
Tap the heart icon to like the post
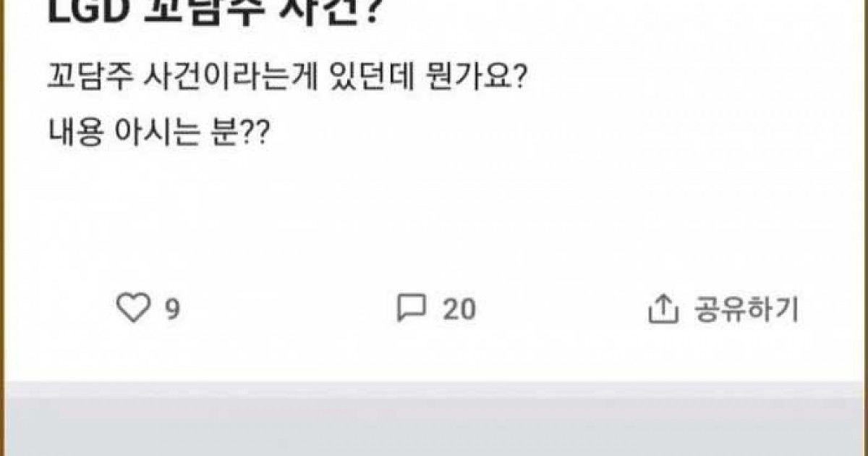(131, 309)
